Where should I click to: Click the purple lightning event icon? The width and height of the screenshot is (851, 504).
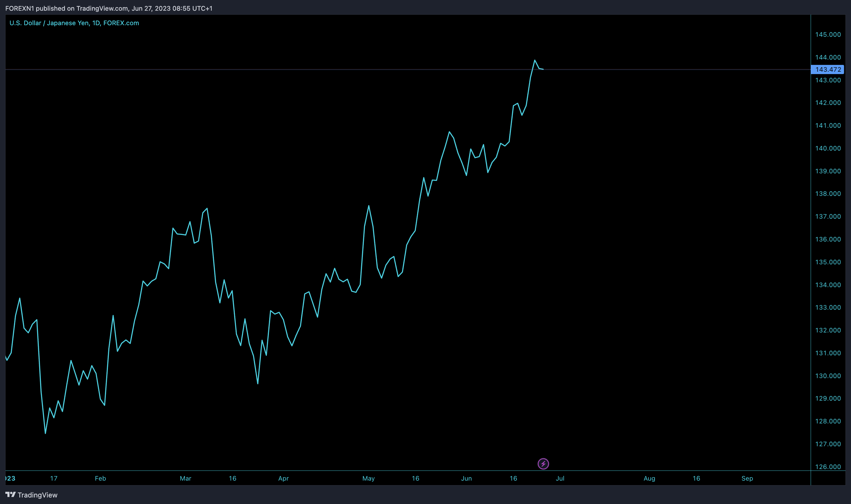pos(543,464)
